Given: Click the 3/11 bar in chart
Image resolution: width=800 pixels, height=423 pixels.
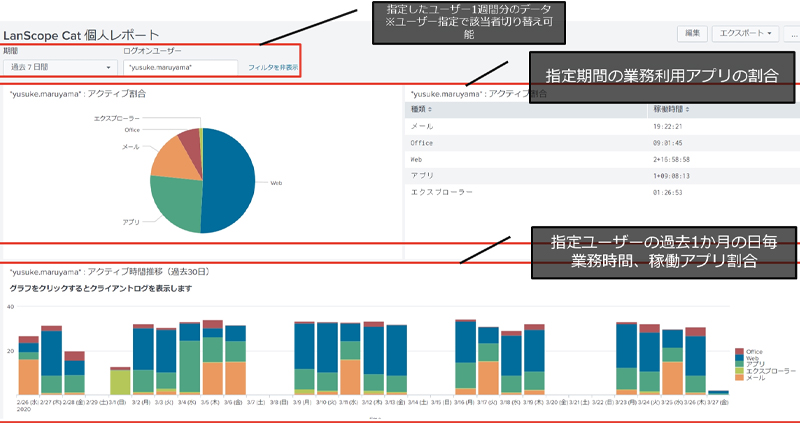Looking at the screenshot, I should click(350, 359).
